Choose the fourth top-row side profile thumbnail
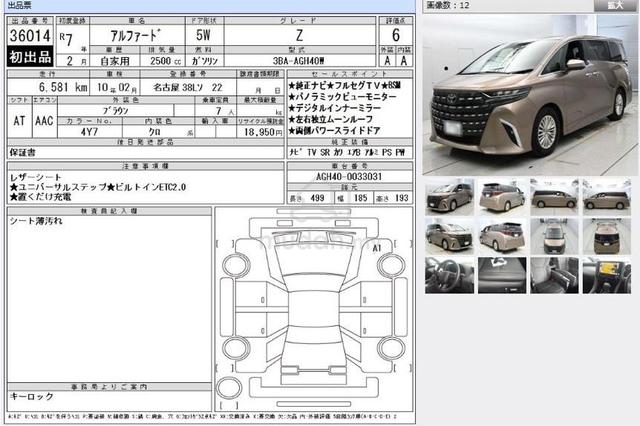Viewport: 640px width, 426px height. (607, 197)
